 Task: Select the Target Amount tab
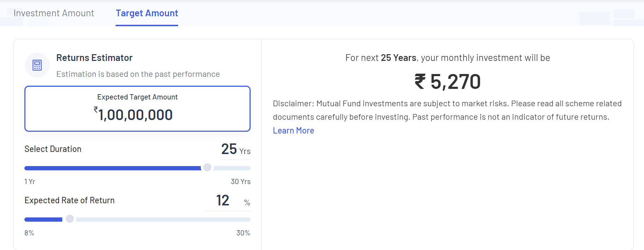pos(147,13)
